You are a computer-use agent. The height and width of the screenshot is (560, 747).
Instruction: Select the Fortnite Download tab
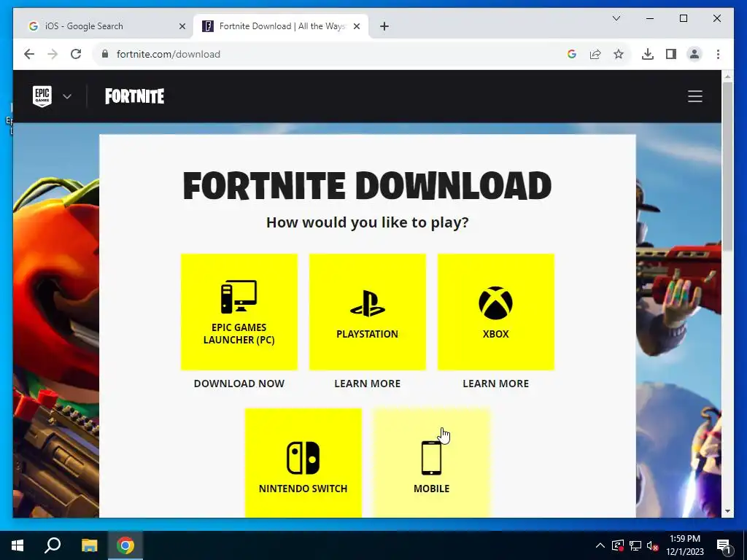click(281, 26)
